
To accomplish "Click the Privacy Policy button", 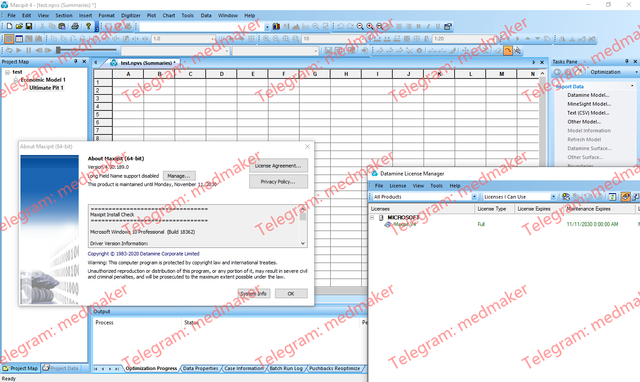I will pos(278,182).
